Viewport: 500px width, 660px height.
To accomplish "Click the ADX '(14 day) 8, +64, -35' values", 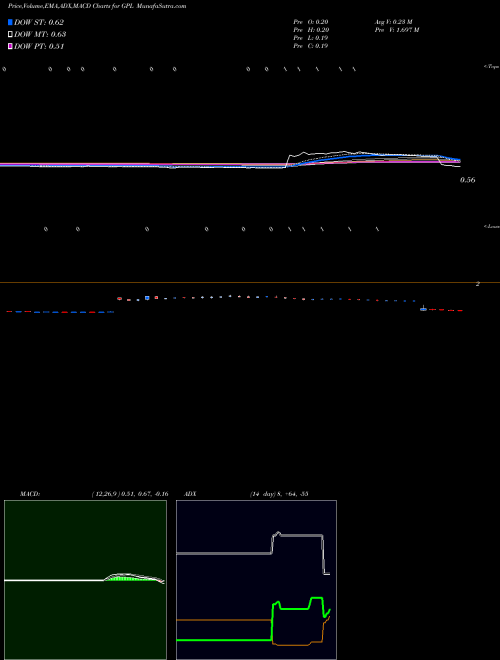I will tap(279, 494).
